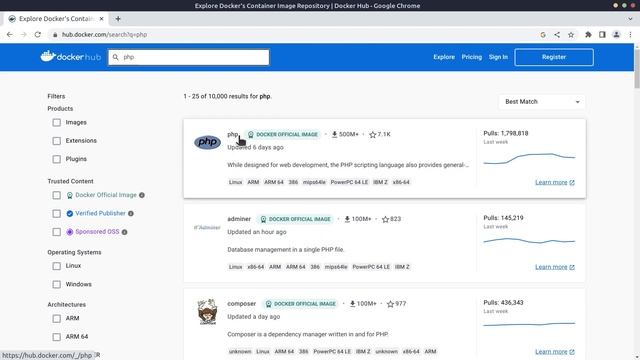Image resolution: width=640 pixels, height=360 pixels.
Task: Click Learn more on the php card
Action: [555, 182]
